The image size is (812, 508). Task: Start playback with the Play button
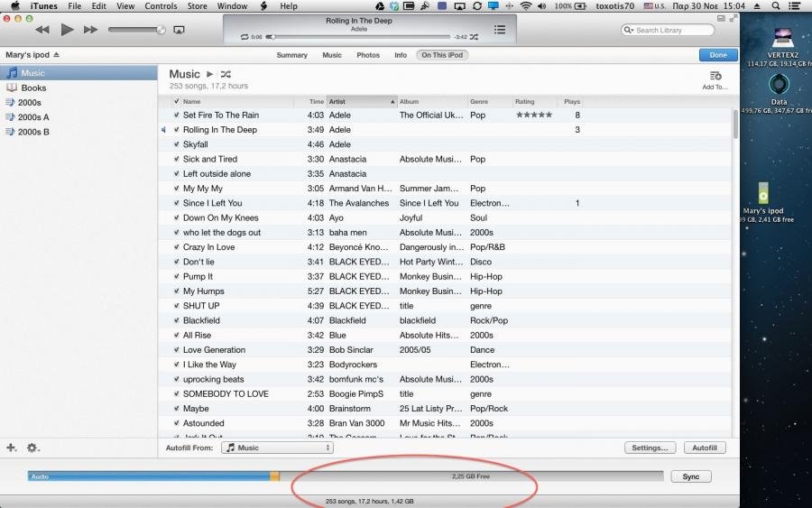tap(67, 30)
